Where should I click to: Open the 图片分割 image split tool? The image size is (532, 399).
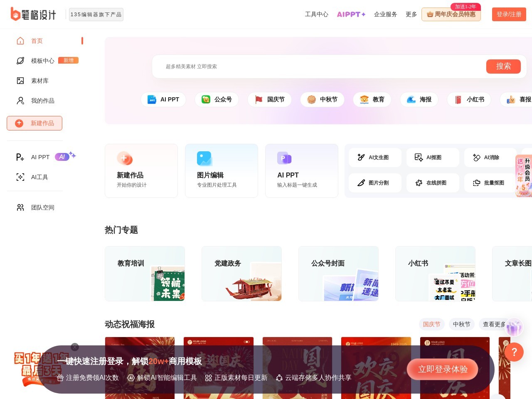[361, 183]
